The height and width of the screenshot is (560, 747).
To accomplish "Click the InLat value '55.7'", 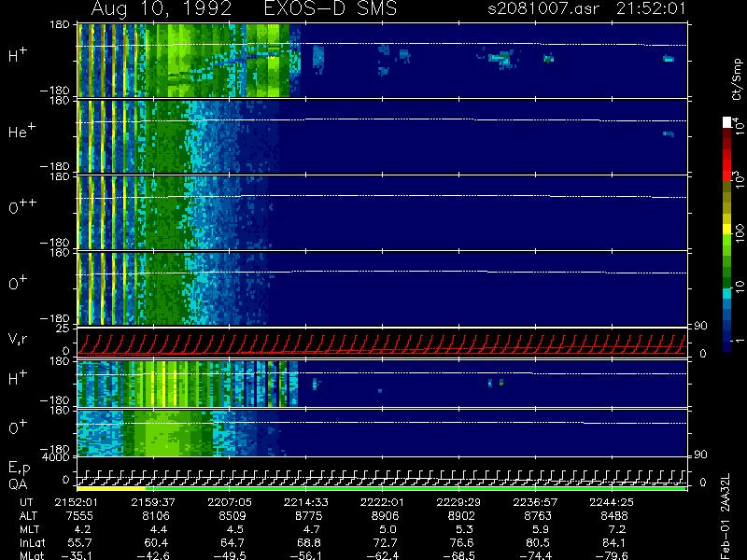I will tap(79, 543).
